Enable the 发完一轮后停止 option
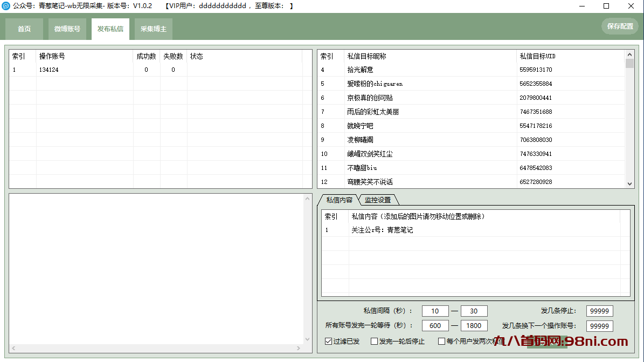644x362 pixels. [x=374, y=341]
